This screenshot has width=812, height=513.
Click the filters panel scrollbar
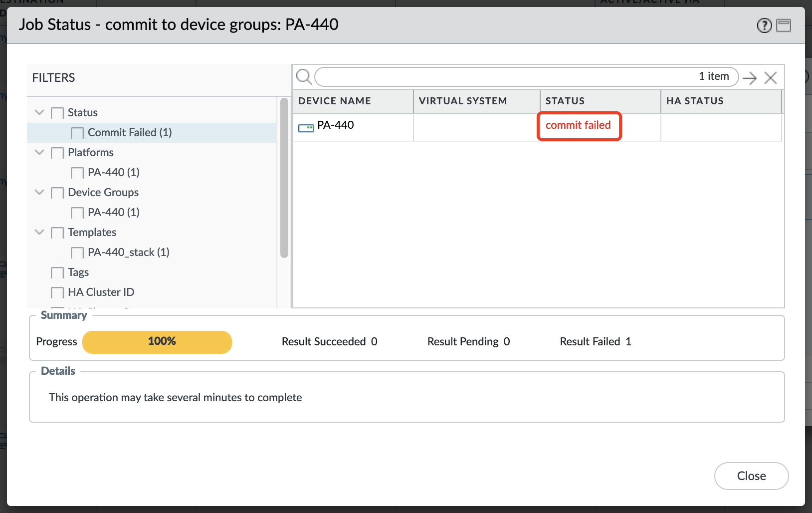(284, 178)
